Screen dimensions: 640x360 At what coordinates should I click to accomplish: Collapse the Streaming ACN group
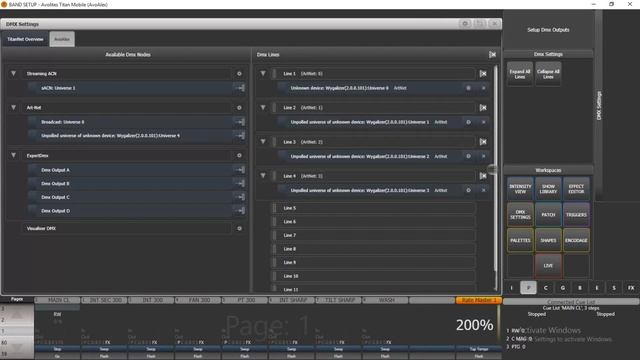(13, 73)
